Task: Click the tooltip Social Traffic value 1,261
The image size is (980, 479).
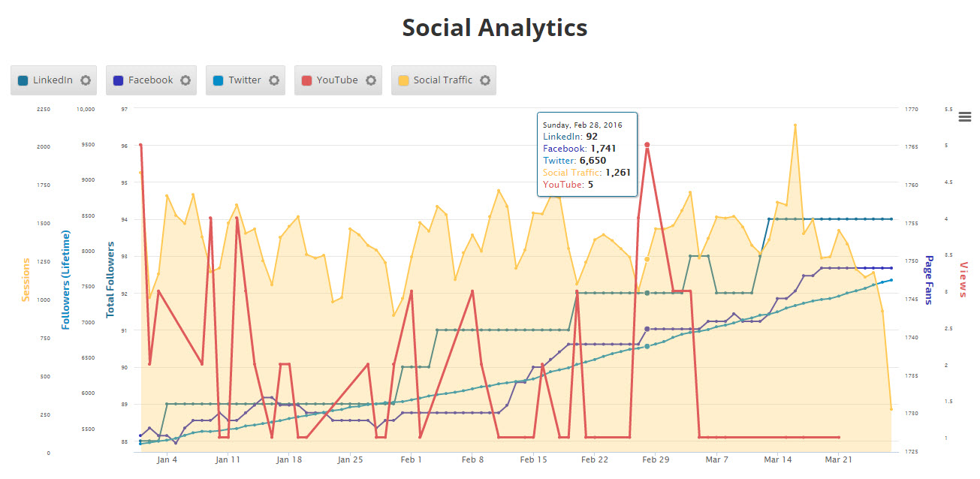Action: pyautogui.click(x=617, y=172)
